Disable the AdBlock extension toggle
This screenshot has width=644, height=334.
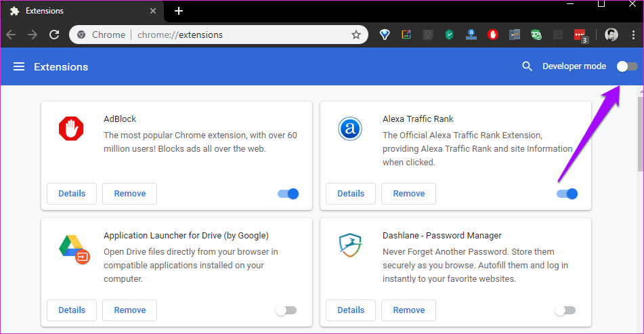[288, 194]
